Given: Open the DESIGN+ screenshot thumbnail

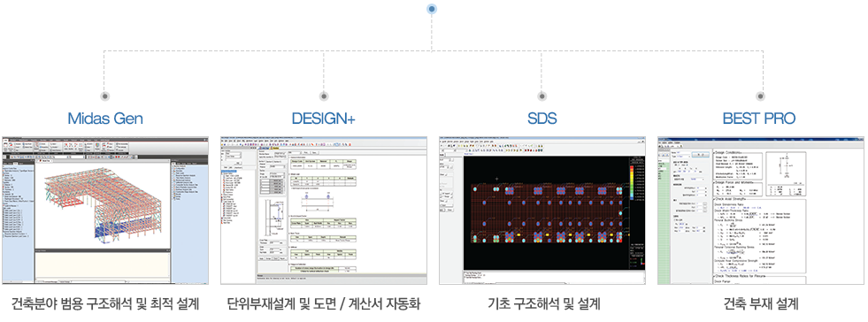Looking at the screenshot, I should (324, 210).
